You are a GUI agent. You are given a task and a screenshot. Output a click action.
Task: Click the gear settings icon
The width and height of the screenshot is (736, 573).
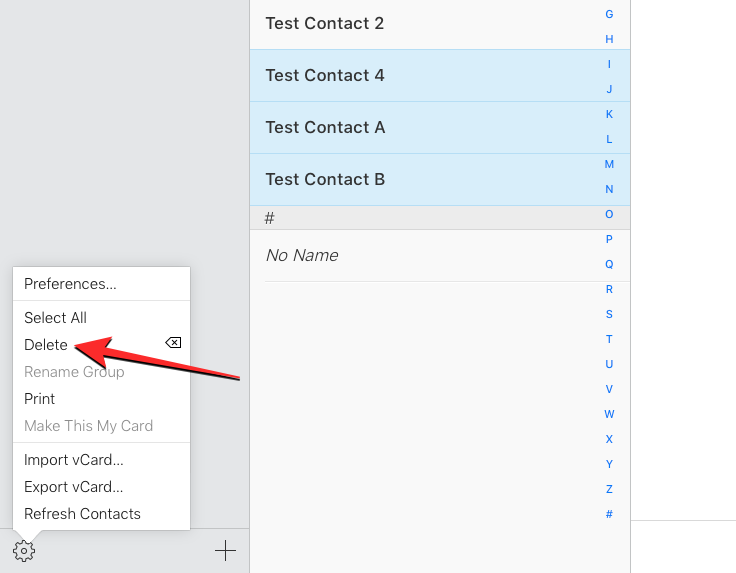pos(24,551)
